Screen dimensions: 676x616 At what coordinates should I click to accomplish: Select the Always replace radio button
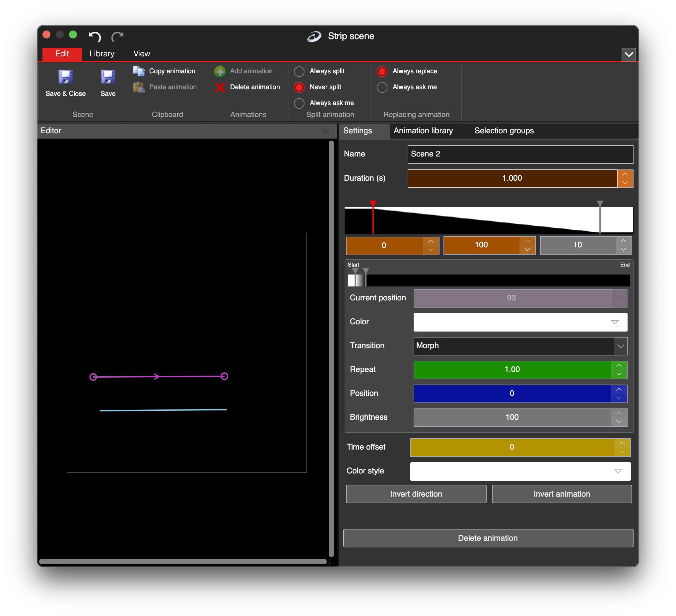pyautogui.click(x=382, y=71)
